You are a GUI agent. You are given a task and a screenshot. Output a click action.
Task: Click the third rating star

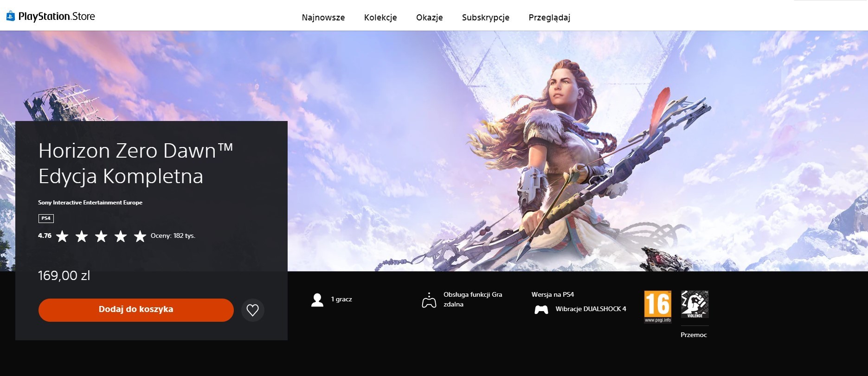[101, 236]
